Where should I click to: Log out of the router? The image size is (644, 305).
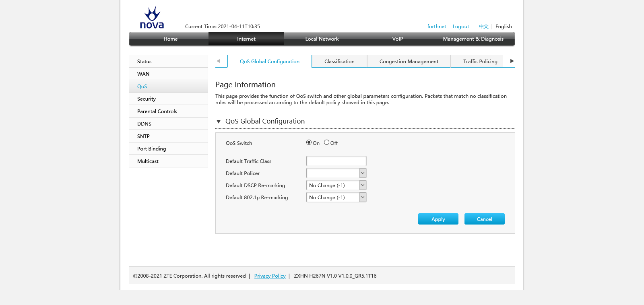click(x=461, y=27)
